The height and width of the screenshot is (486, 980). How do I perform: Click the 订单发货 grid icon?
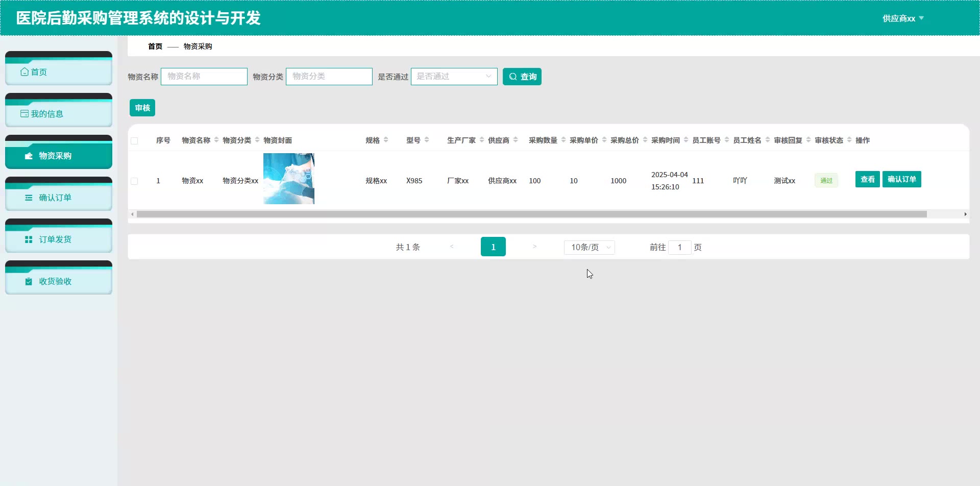pos(29,239)
